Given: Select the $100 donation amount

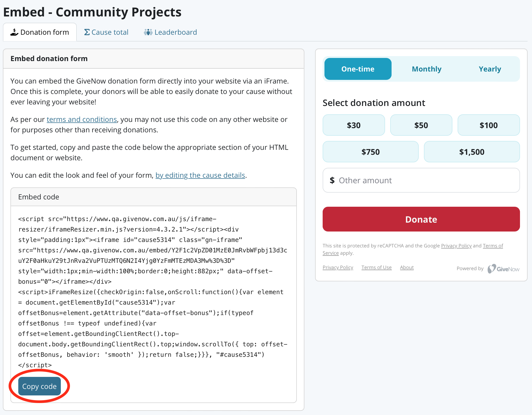Looking at the screenshot, I should tap(488, 125).
